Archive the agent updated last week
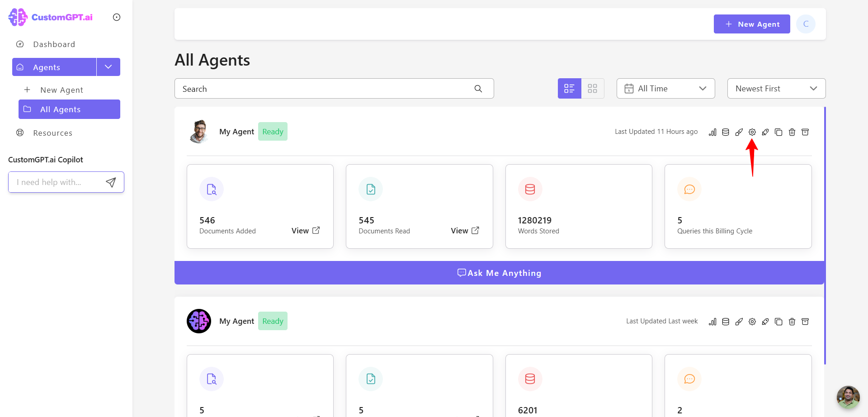The height and width of the screenshot is (417, 868). click(x=805, y=322)
